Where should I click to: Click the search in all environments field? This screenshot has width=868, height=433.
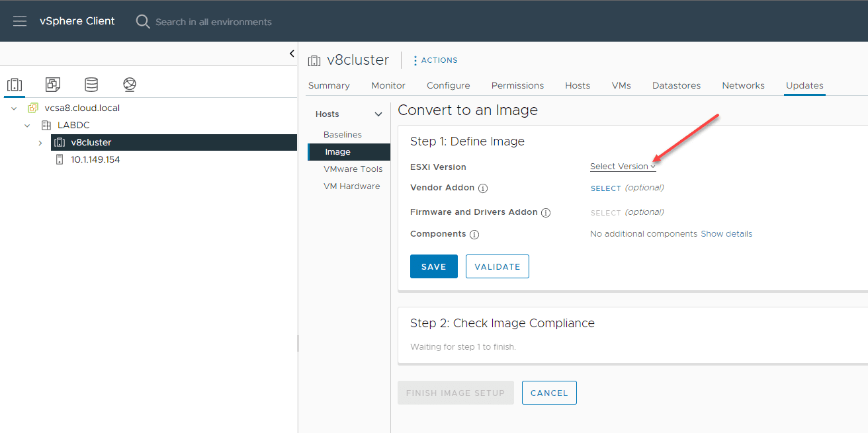tap(213, 22)
